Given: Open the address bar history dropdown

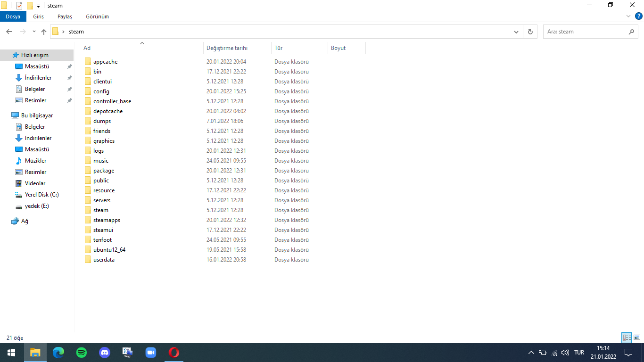Looking at the screenshot, I should tap(516, 32).
